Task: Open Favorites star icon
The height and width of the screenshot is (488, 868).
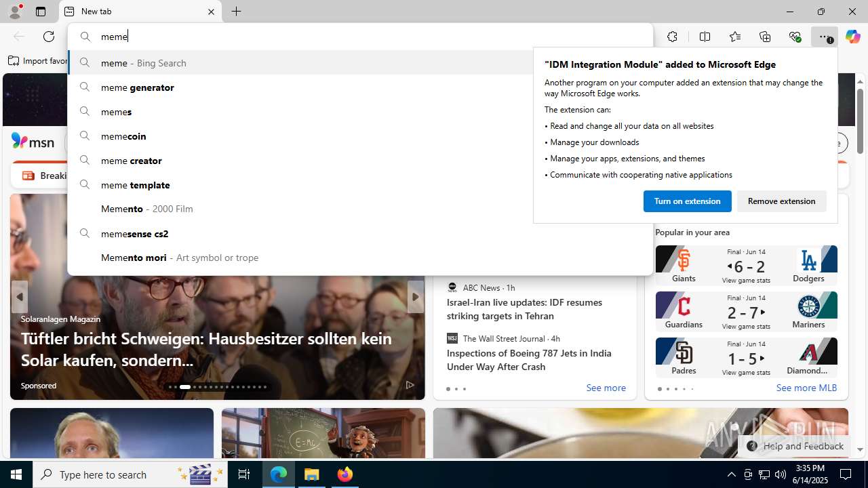Action: tap(735, 37)
